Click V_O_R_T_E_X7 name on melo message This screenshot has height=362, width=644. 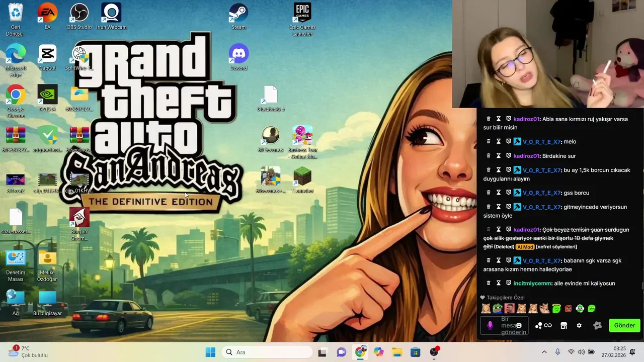coord(541,142)
